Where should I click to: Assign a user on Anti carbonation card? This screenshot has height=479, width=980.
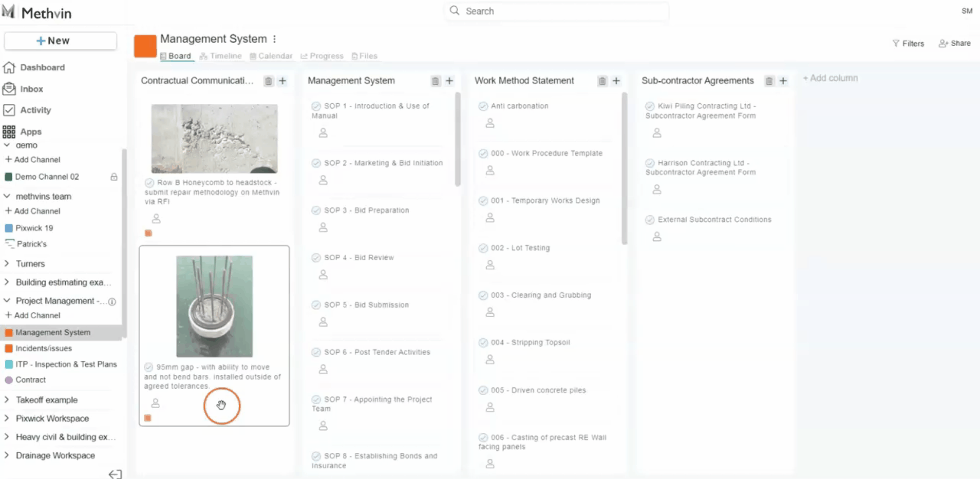pos(490,123)
